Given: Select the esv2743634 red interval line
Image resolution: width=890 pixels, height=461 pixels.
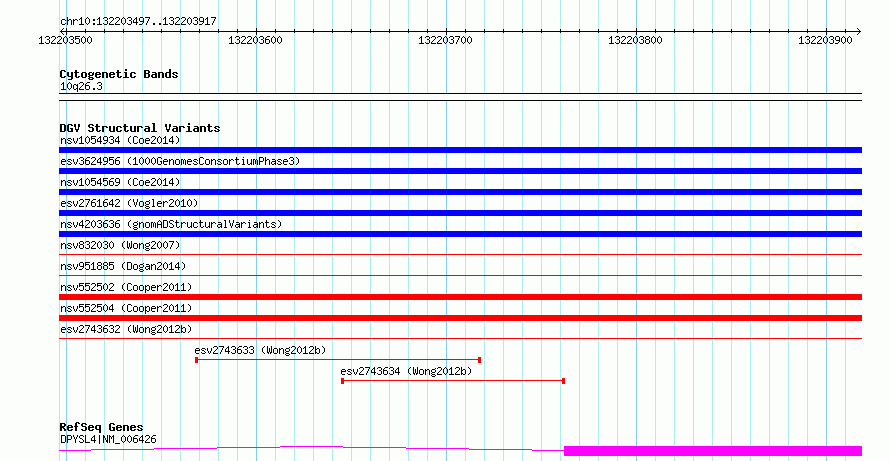Looking at the screenshot, I should click(453, 381).
